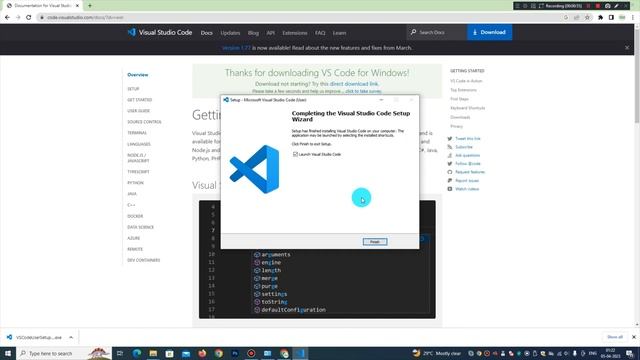Open First Steps link in right column
The height and width of the screenshot is (360, 640).
[459, 99]
